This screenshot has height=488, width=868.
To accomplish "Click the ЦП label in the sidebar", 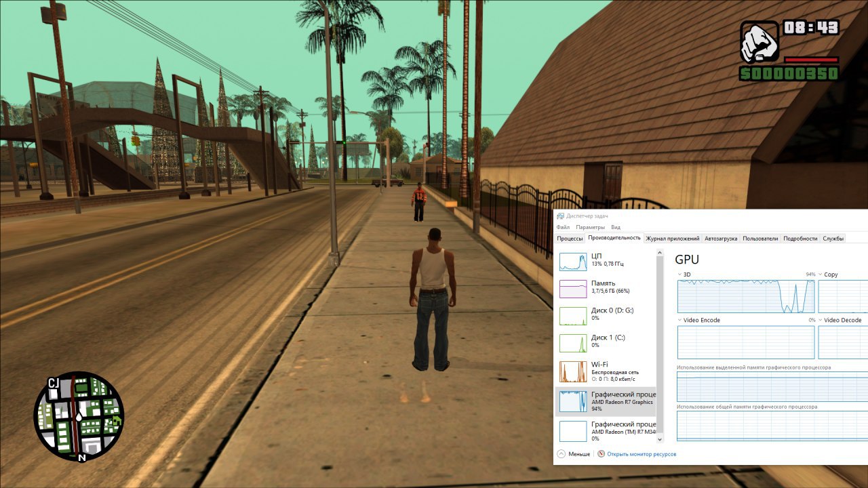I will point(596,256).
